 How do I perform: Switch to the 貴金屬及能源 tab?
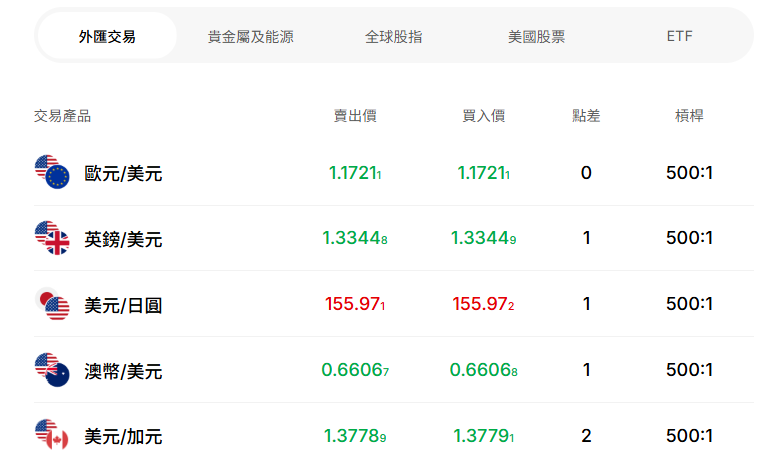[x=250, y=36]
